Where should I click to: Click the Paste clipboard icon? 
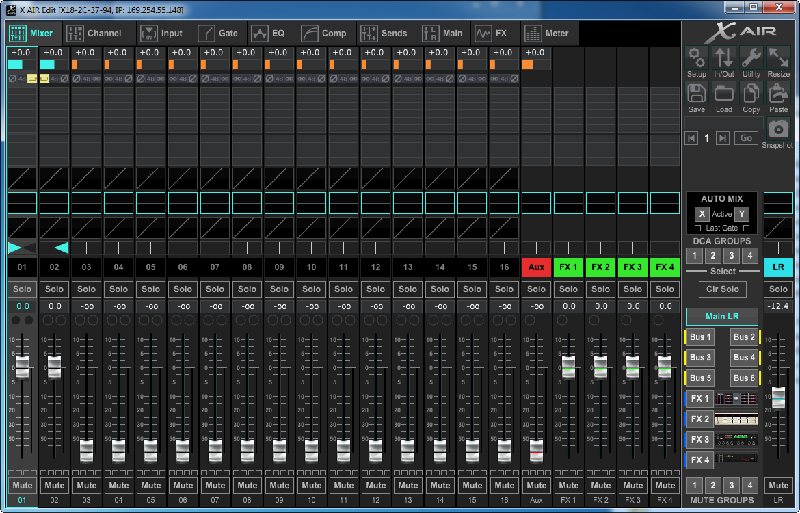779,94
